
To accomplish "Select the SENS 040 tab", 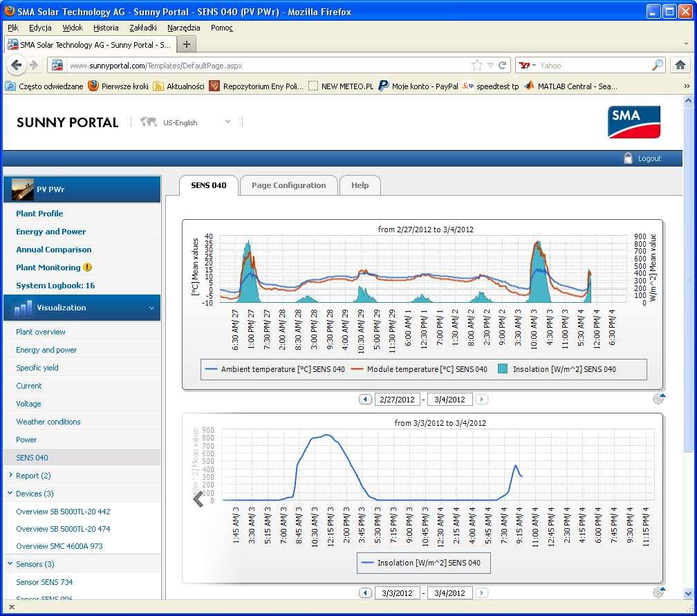I will point(209,185).
